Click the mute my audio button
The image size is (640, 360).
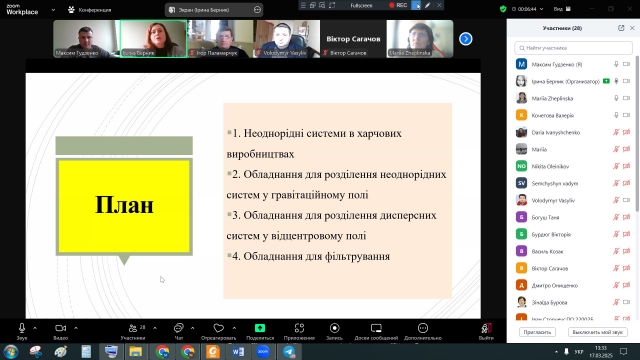pos(598,332)
